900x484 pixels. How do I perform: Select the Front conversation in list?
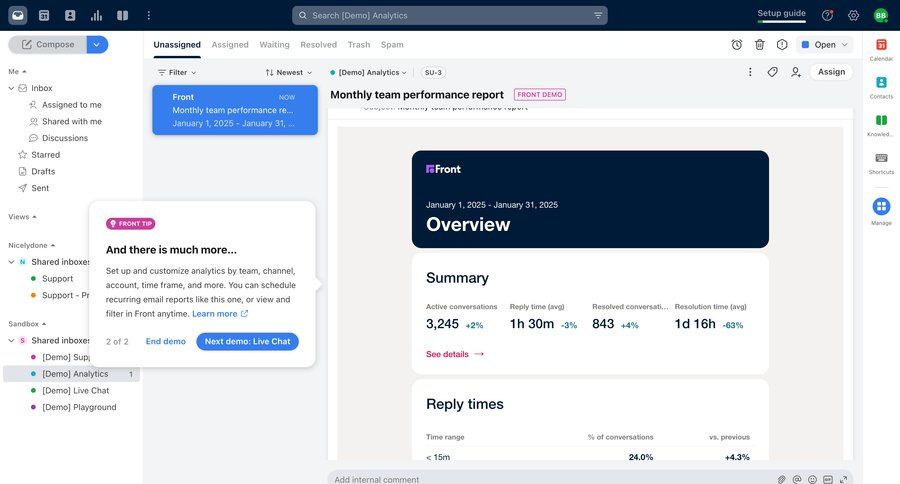[235, 110]
